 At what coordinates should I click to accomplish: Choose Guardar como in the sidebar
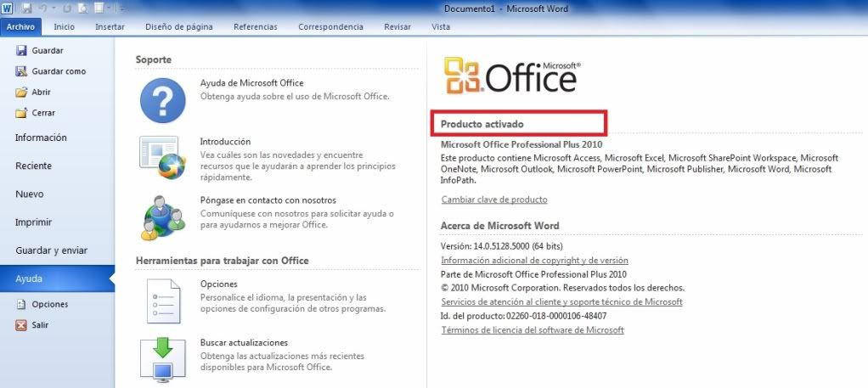[x=50, y=70]
